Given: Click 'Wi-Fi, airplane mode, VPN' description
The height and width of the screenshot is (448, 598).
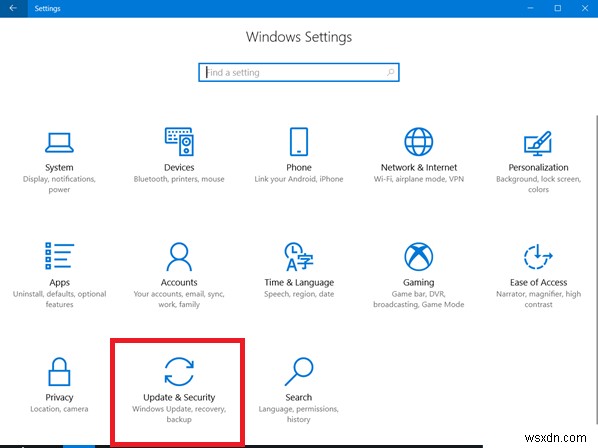Looking at the screenshot, I should pyautogui.click(x=418, y=179).
